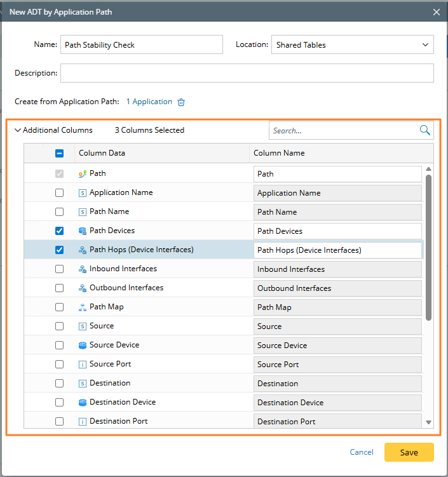Click the Path Devices row icon
Screen dimensions: 448x477
click(83, 231)
